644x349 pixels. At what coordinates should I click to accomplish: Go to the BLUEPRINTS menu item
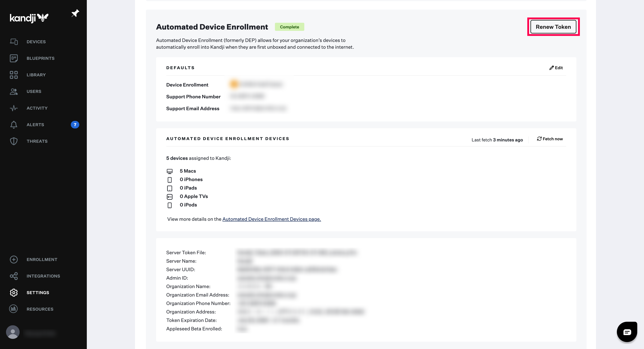(40, 58)
